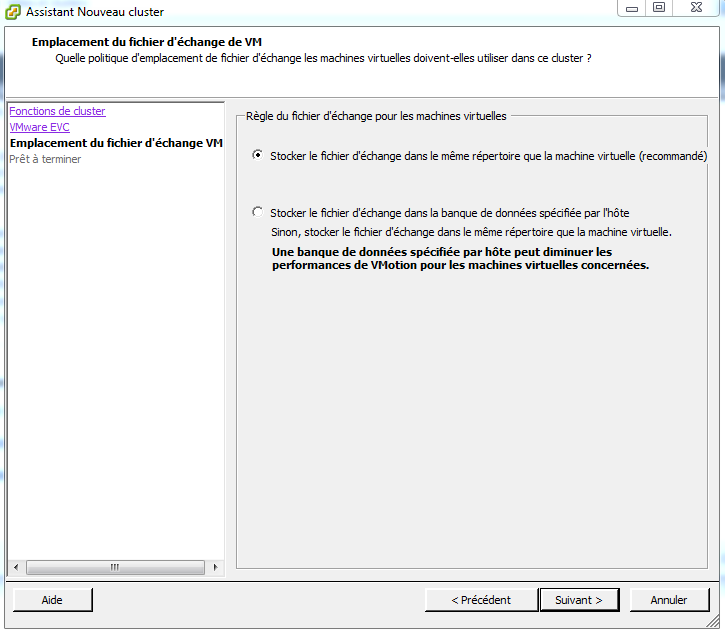Click the sidebar scroll left arrow
This screenshot has width=725, height=632.
pyautogui.click(x=17, y=567)
